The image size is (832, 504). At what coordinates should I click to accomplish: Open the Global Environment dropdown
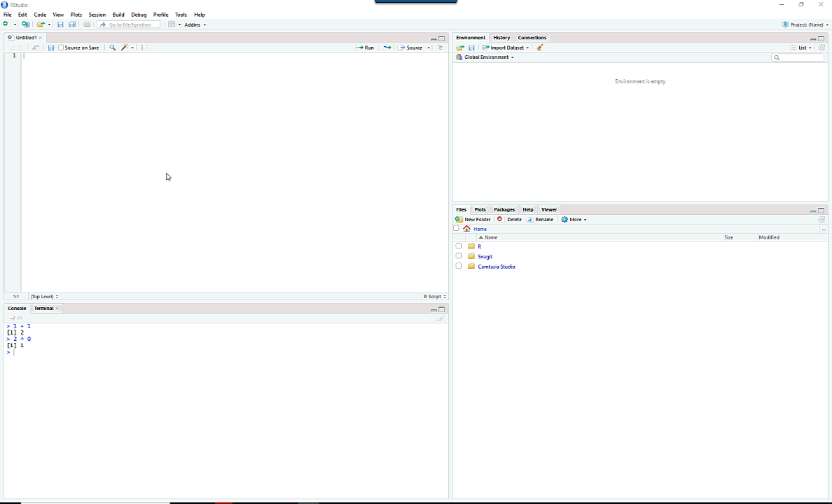[x=488, y=57]
